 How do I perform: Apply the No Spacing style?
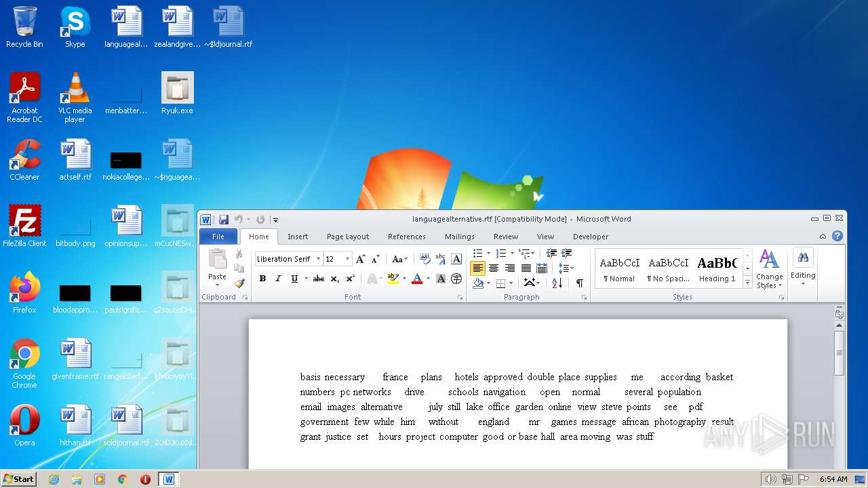668,269
